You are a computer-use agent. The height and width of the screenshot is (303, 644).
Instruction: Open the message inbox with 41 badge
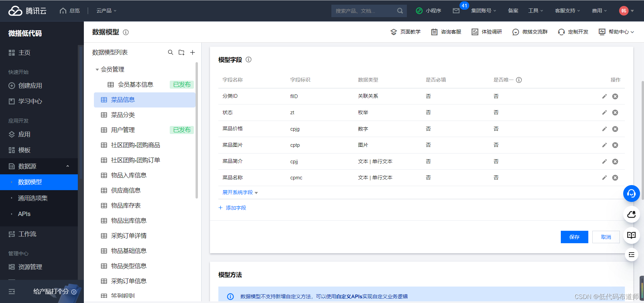(x=456, y=11)
